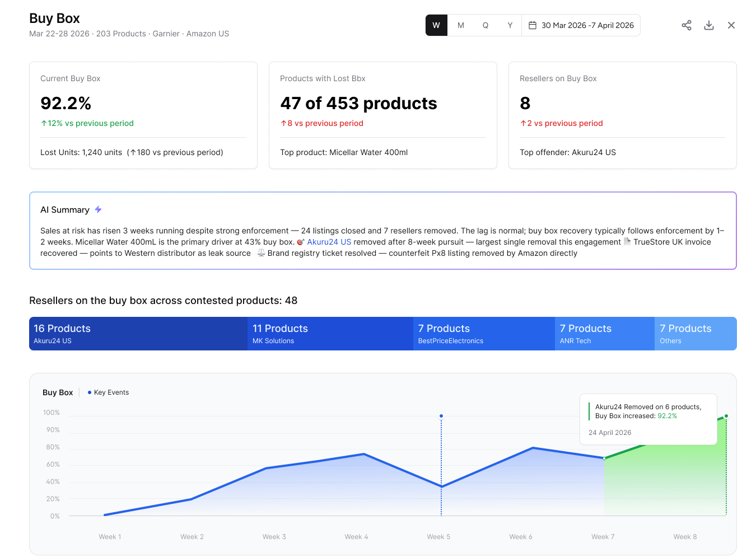Click the 47 of 453 products value
Screen dimensions: 756x557
tap(358, 104)
